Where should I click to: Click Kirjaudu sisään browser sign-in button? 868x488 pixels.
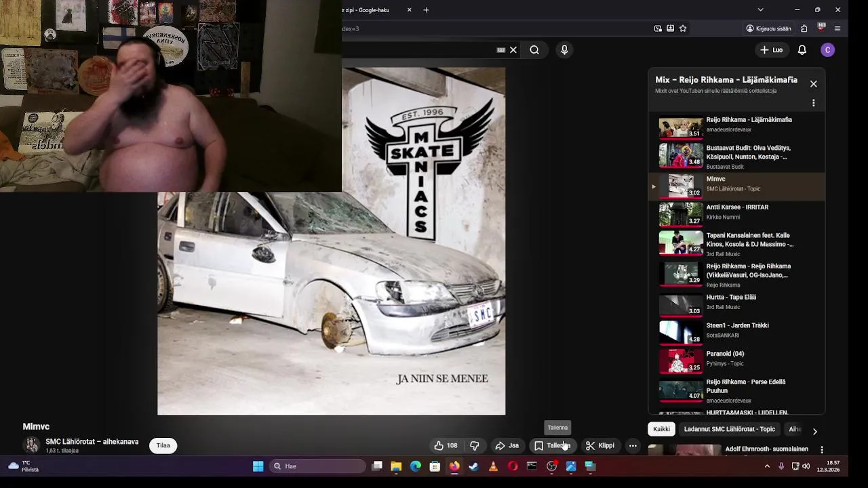(x=768, y=28)
